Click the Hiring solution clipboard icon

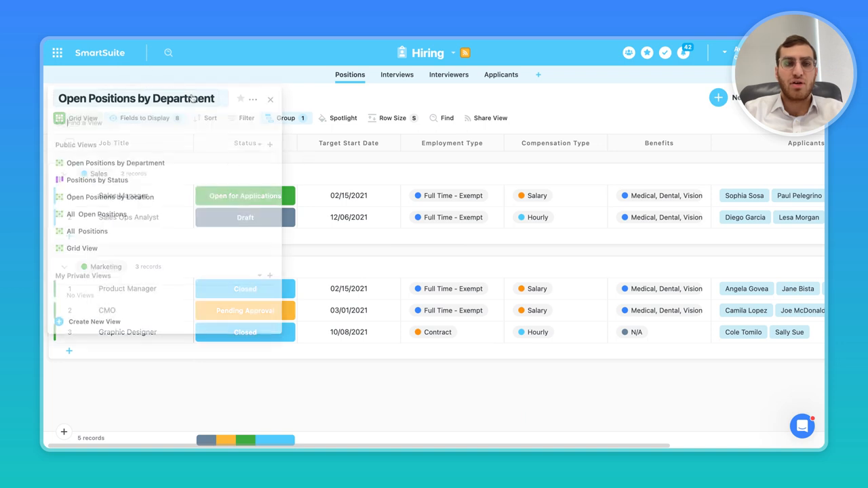coord(402,52)
